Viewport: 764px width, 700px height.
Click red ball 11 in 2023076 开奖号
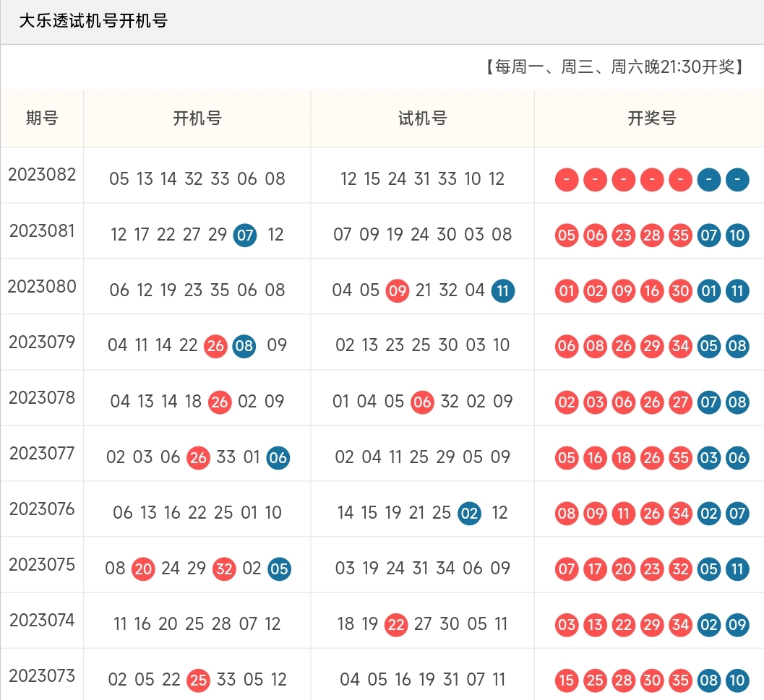[x=624, y=513]
